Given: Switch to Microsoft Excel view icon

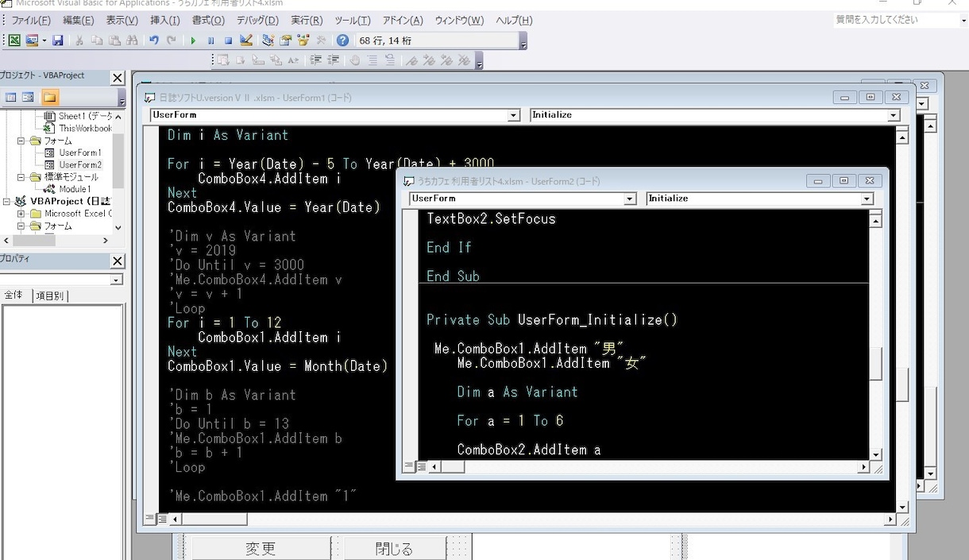Looking at the screenshot, I should point(14,40).
